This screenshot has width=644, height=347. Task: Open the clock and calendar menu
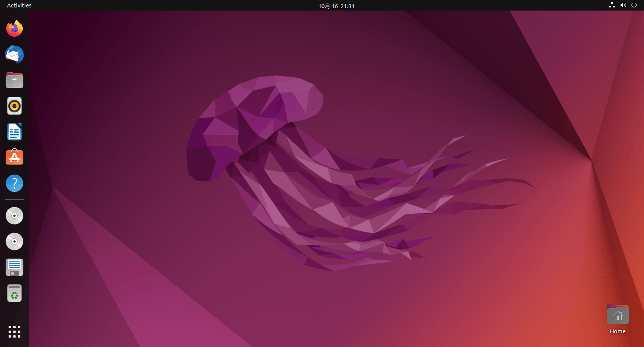tap(336, 6)
